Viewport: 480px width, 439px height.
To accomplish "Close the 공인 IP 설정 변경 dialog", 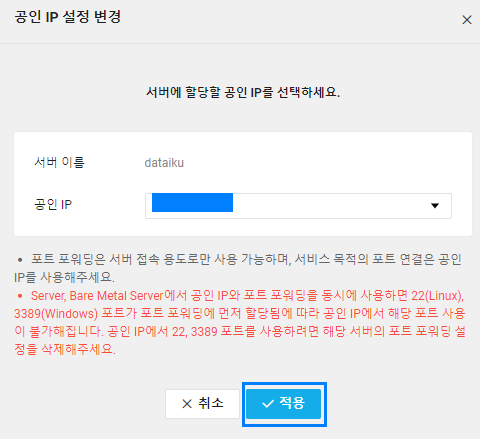I will pyautogui.click(x=467, y=20).
